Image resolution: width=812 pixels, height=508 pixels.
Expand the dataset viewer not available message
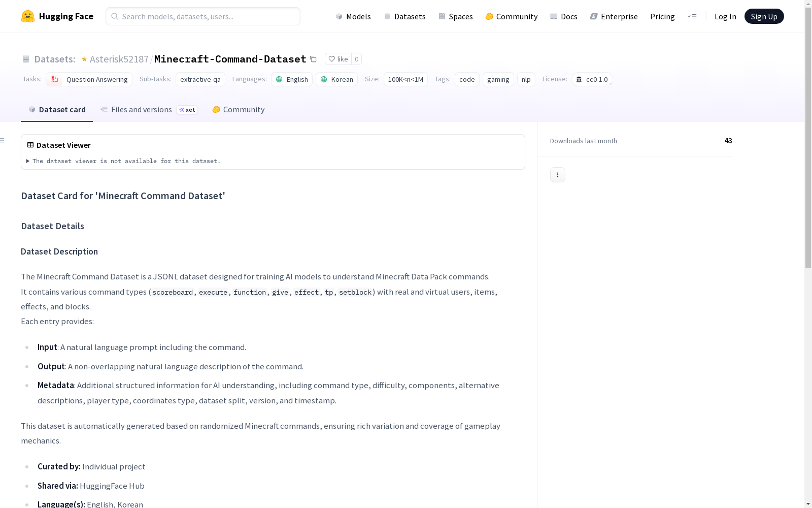tap(124, 161)
